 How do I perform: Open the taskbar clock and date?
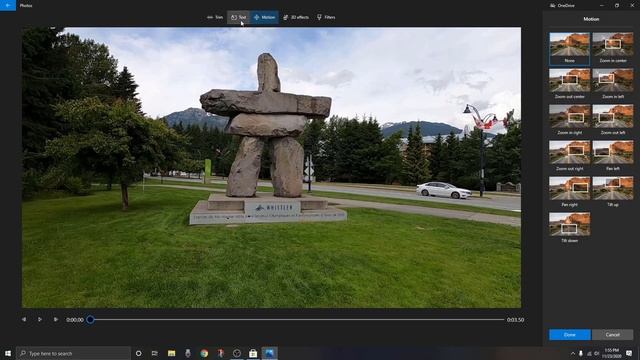point(611,353)
